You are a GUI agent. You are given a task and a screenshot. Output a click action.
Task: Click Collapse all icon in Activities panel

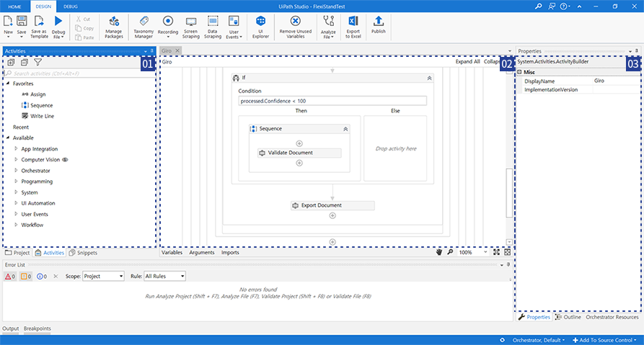click(25, 63)
